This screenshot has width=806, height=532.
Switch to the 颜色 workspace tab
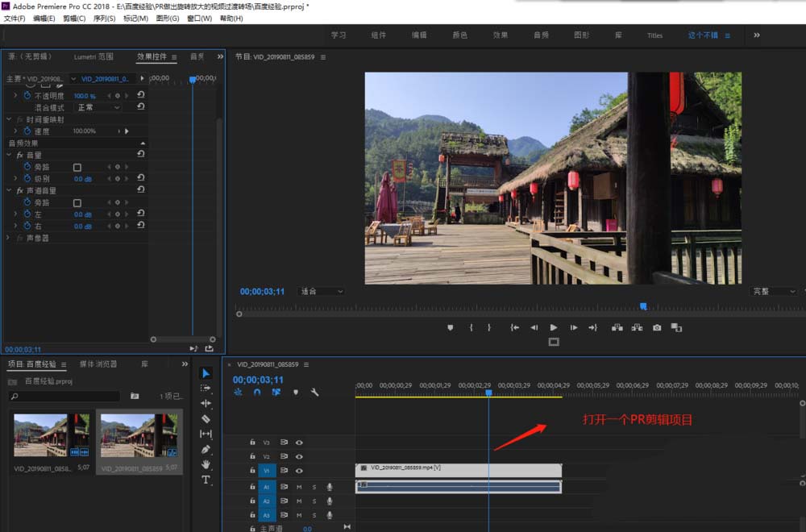pyautogui.click(x=459, y=35)
